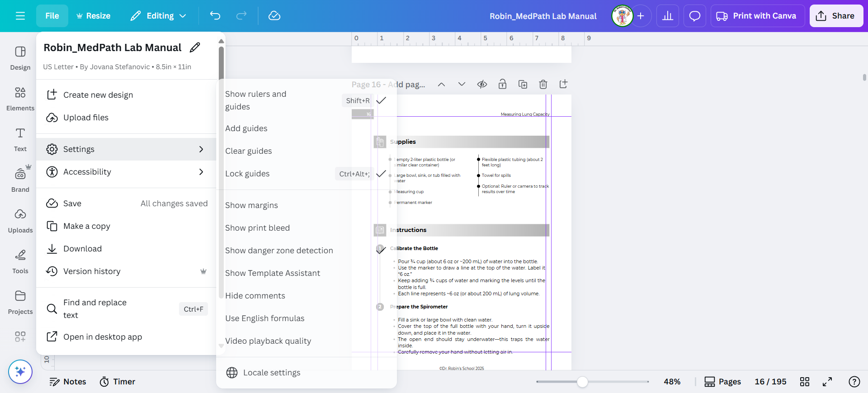The image size is (868, 393).
Task: Lock page with the padlock icon
Action: pos(502,84)
